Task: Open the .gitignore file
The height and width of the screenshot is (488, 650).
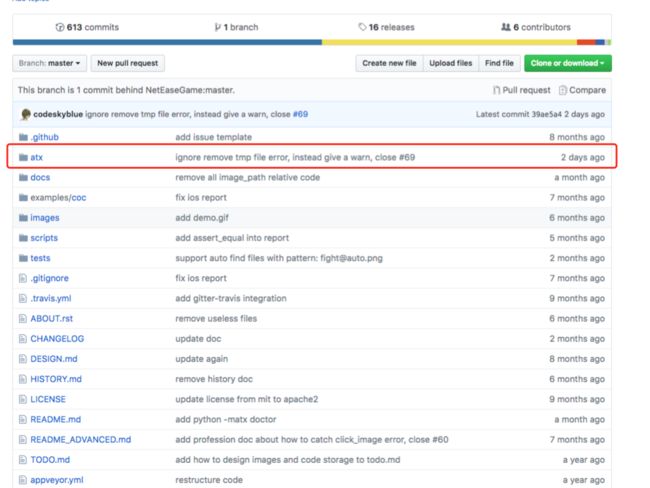Action: tap(49, 278)
